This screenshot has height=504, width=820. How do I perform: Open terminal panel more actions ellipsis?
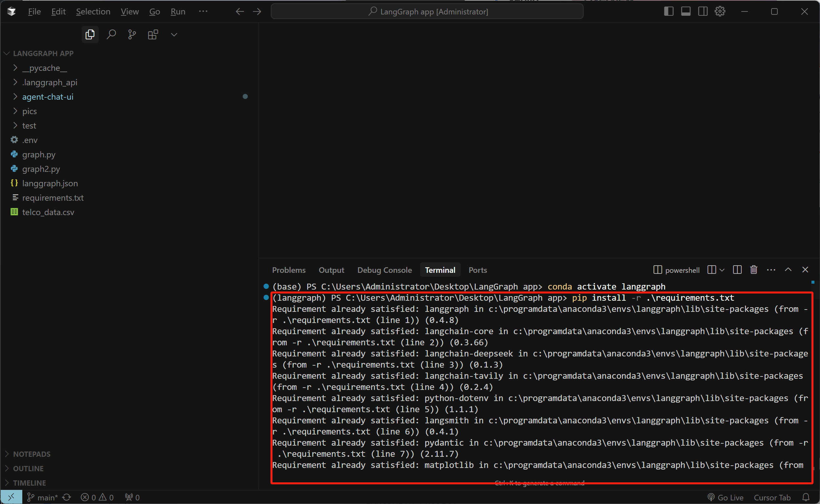click(771, 270)
